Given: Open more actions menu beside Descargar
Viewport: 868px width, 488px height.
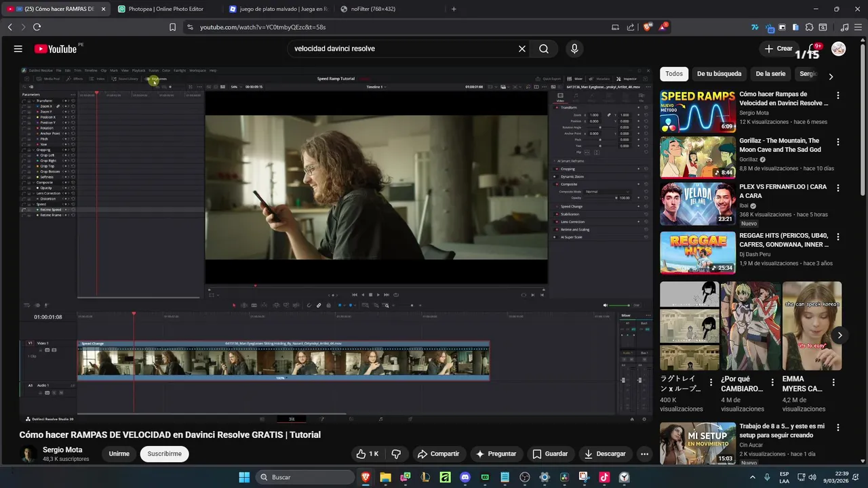Looking at the screenshot, I should coord(644,454).
